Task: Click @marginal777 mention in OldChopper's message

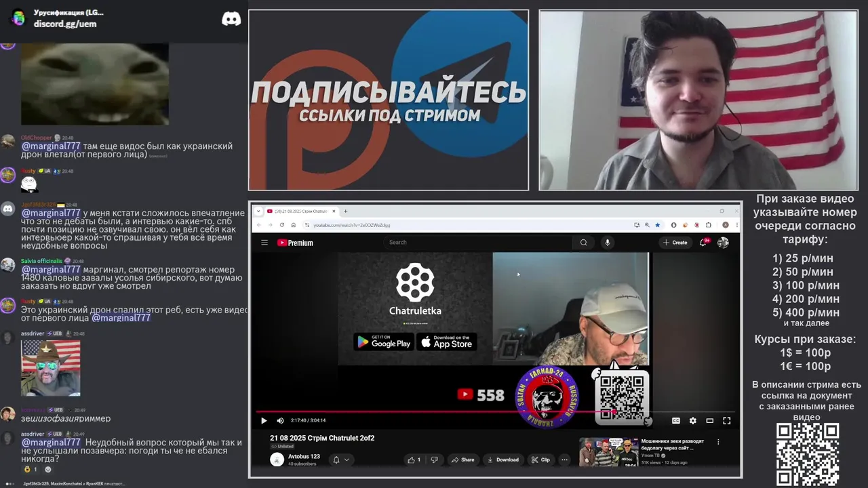Action: click(51, 146)
